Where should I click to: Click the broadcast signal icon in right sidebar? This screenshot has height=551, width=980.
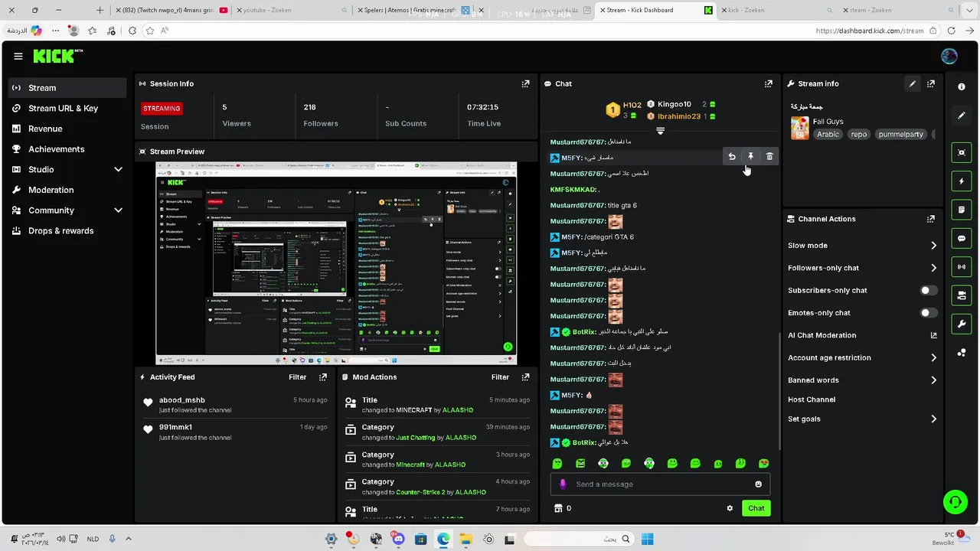[x=962, y=266]
